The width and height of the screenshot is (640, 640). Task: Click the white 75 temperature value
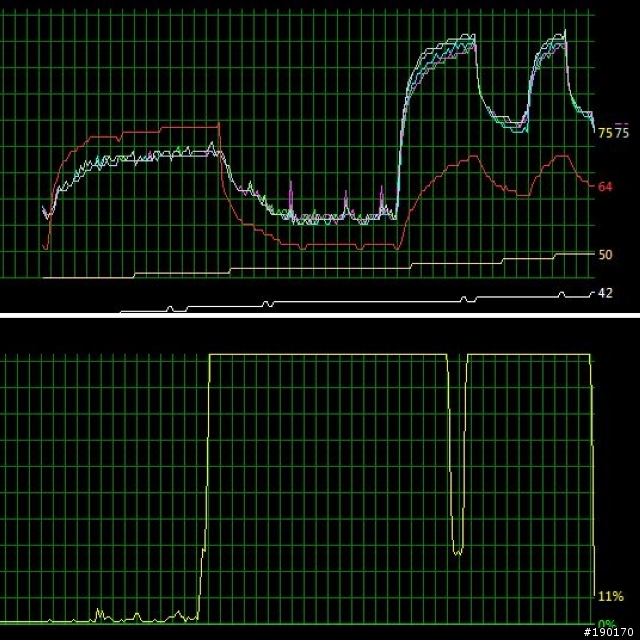(622, 133)
